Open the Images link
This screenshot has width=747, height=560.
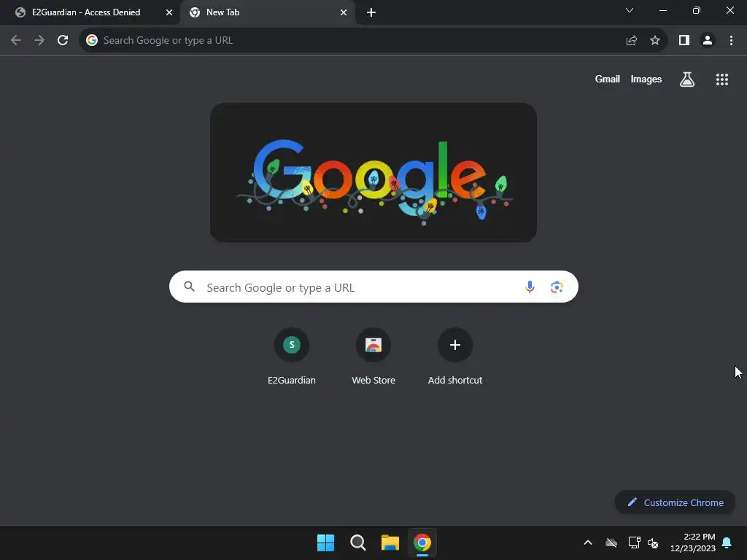[x=646, y=79]
